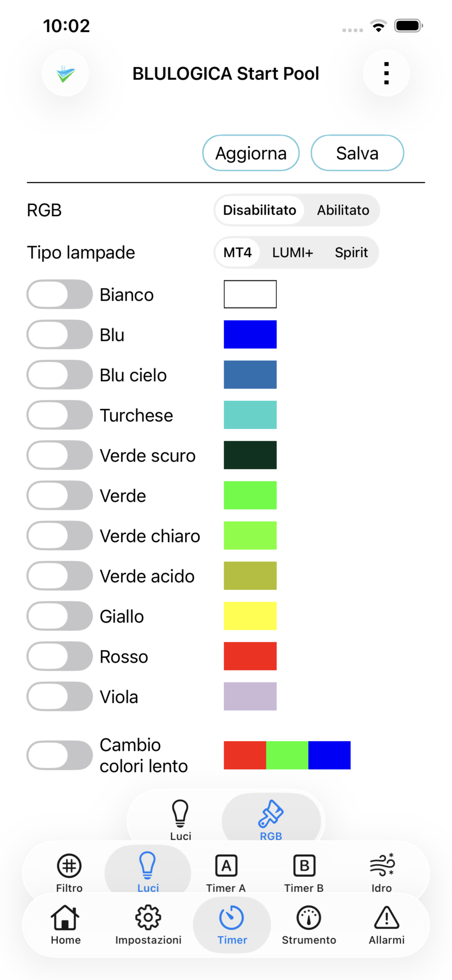Switch to the Luci bulb sub-tab

180,820
